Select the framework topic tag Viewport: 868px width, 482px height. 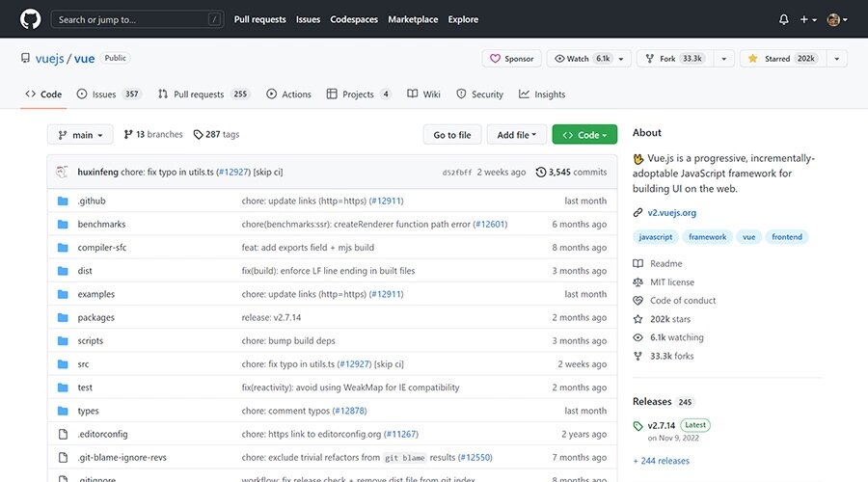708,237
